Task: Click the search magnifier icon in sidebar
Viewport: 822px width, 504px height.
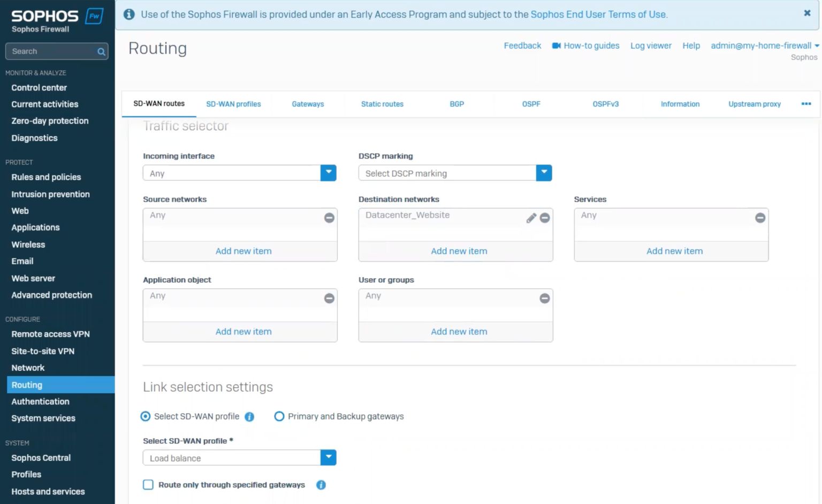Action: coord(101,51)
